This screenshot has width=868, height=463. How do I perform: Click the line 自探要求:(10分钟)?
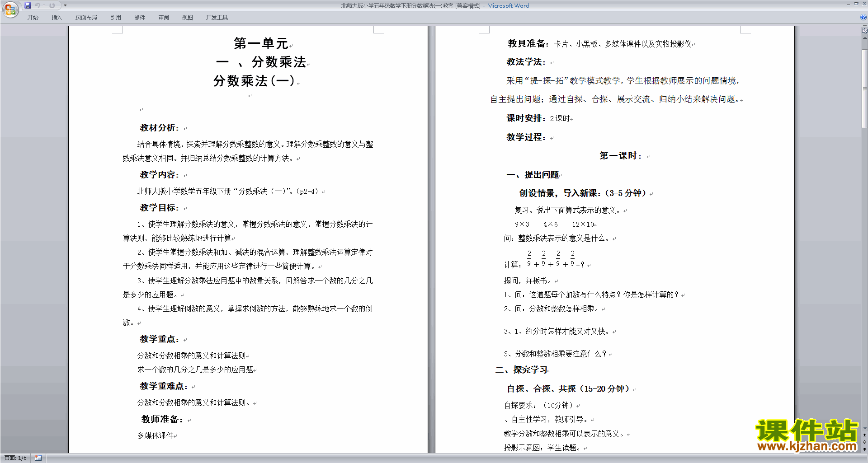(x=539, y=405)
